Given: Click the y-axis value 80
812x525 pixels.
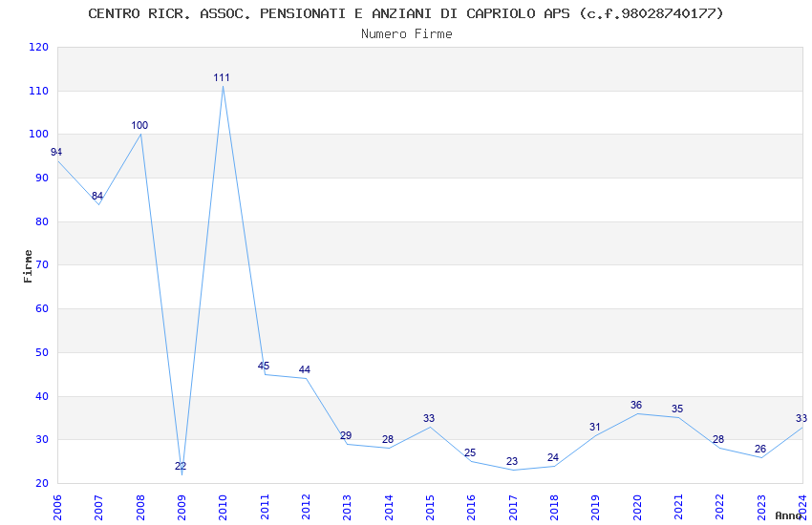Looking at the screenshot, I should [41, 221].
